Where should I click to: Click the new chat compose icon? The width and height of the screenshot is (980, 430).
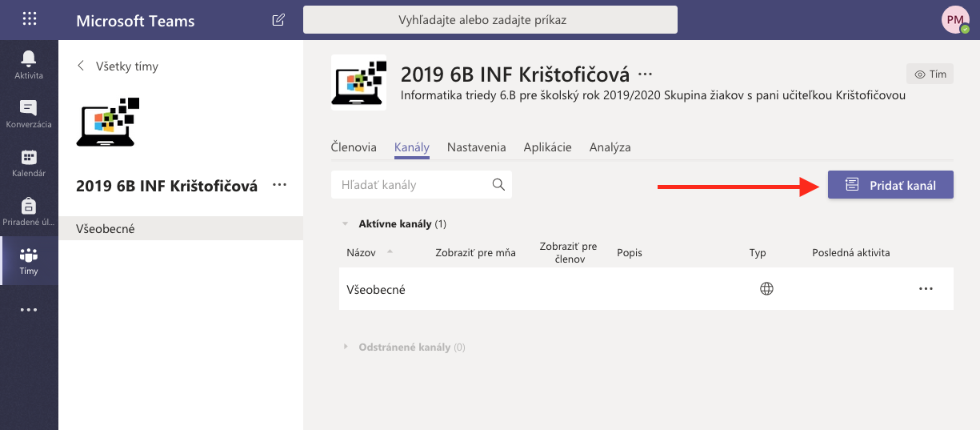pyautogui.click(x=278, y=20)
